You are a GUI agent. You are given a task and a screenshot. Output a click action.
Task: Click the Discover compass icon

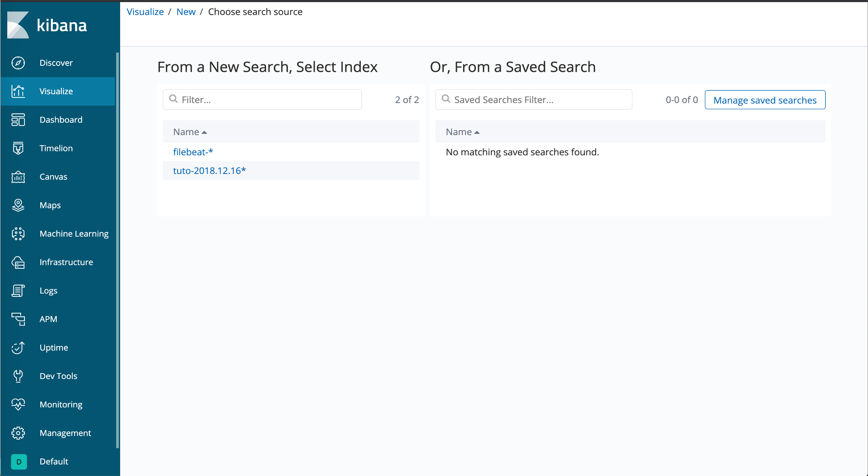coord(18,63)
